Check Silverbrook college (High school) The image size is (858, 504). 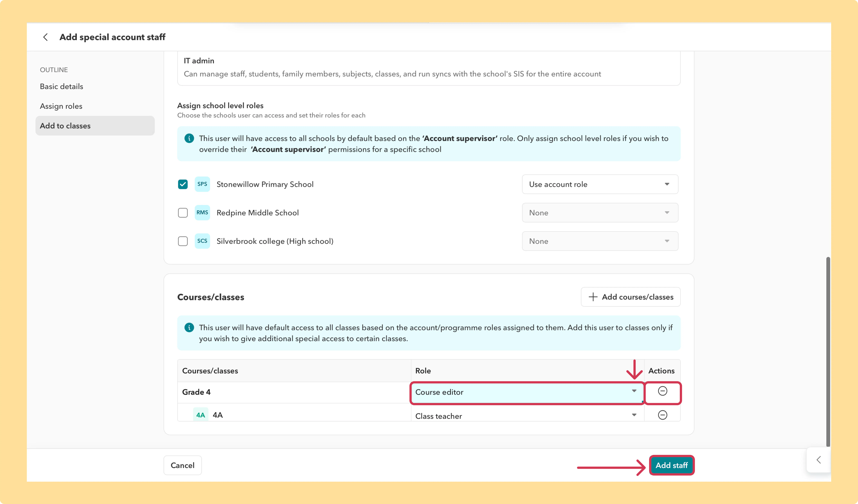183,241
